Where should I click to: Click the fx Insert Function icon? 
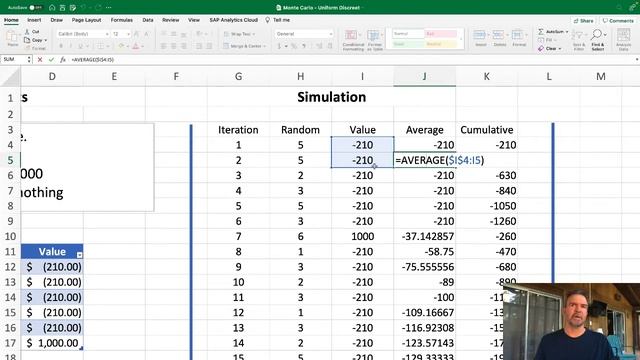coord(63,60)
